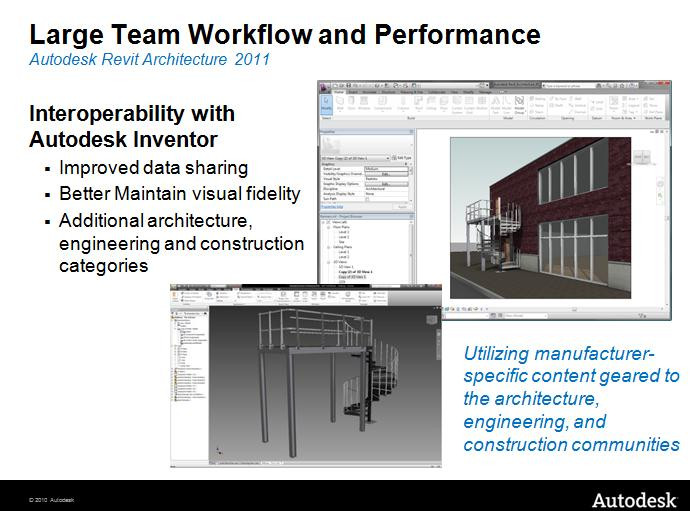Viewport: 690px width, 511px height.
Task: Click the Edit Type button in Properties
Action: point(401,158)
